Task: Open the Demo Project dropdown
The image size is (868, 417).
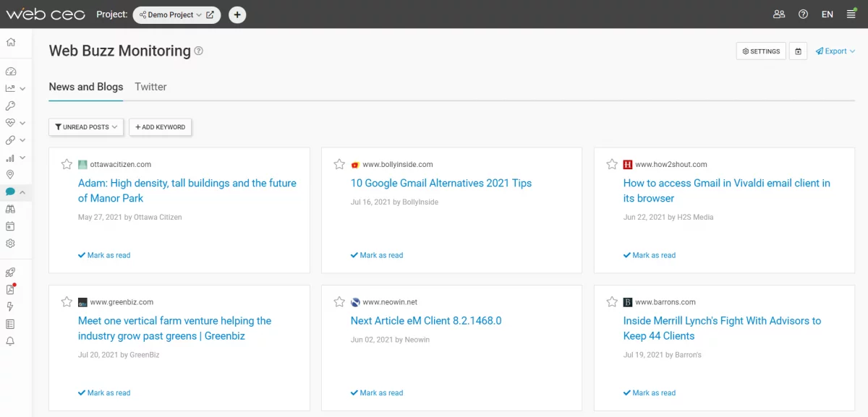Action: coord(171,14)
